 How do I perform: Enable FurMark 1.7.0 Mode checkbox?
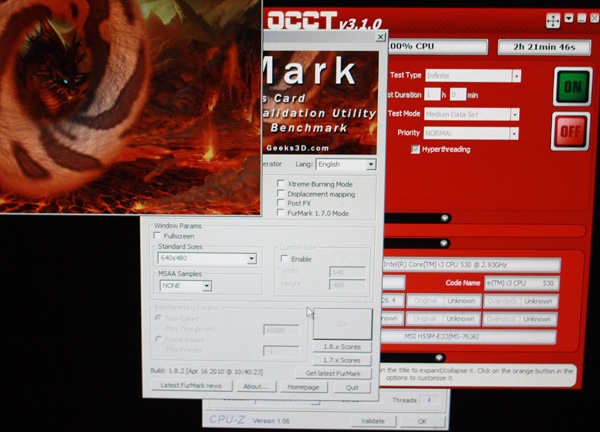point(281,213)
